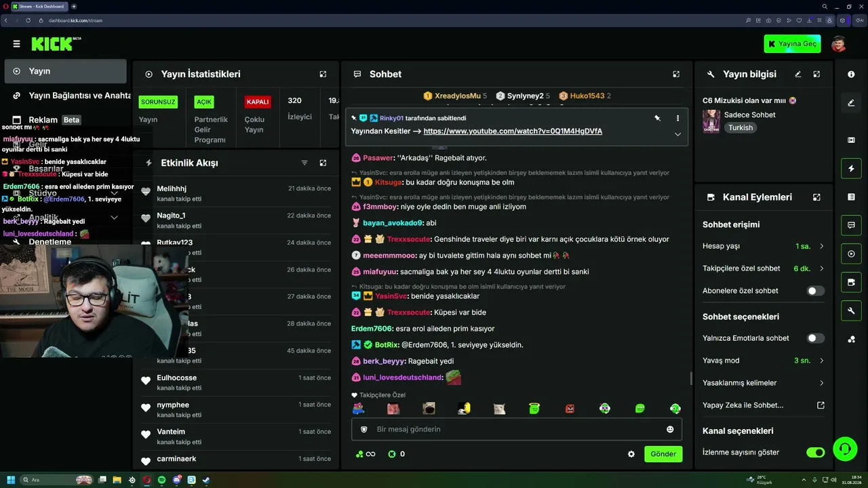Click the message input field

pos(517,429)
